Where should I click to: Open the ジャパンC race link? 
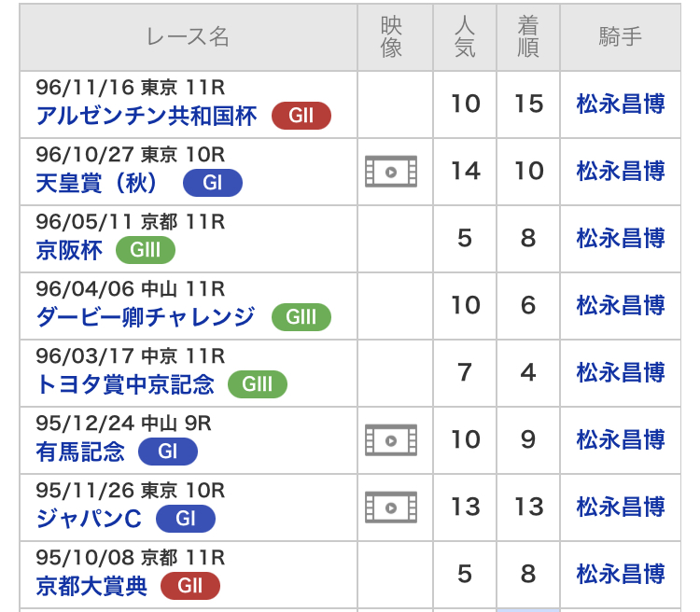tap(89, 519)
